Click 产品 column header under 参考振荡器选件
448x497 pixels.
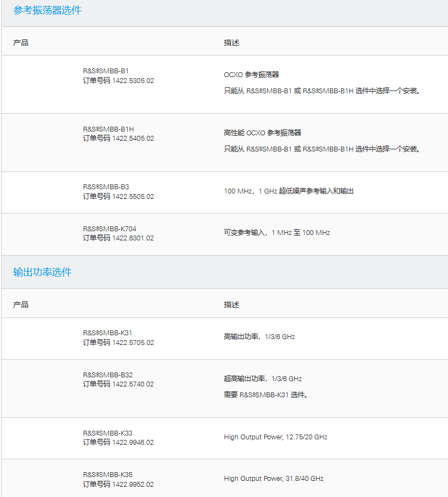point(21,43)
